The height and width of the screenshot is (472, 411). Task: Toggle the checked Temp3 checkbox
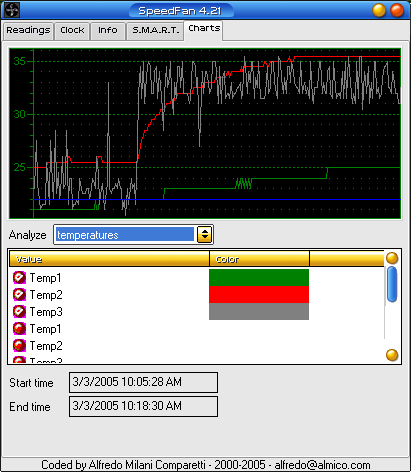pos(19,312)
